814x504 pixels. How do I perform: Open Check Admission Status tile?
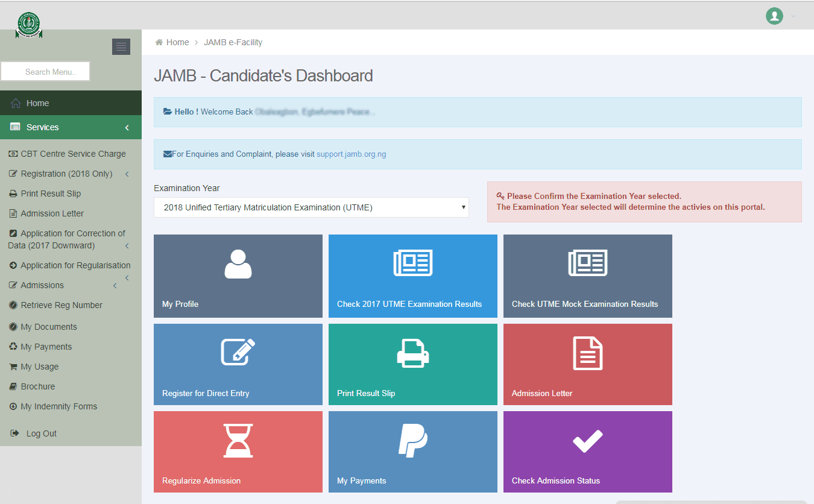point(587,452)
